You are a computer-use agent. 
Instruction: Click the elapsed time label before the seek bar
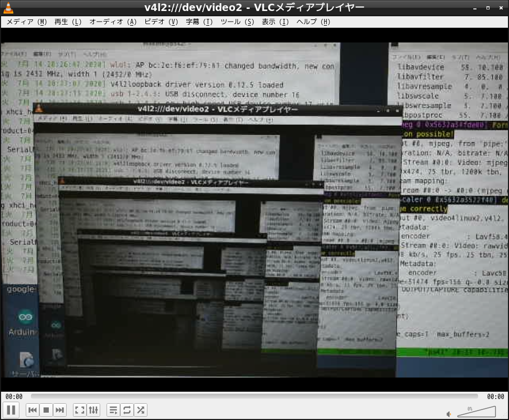click(14, 396)
